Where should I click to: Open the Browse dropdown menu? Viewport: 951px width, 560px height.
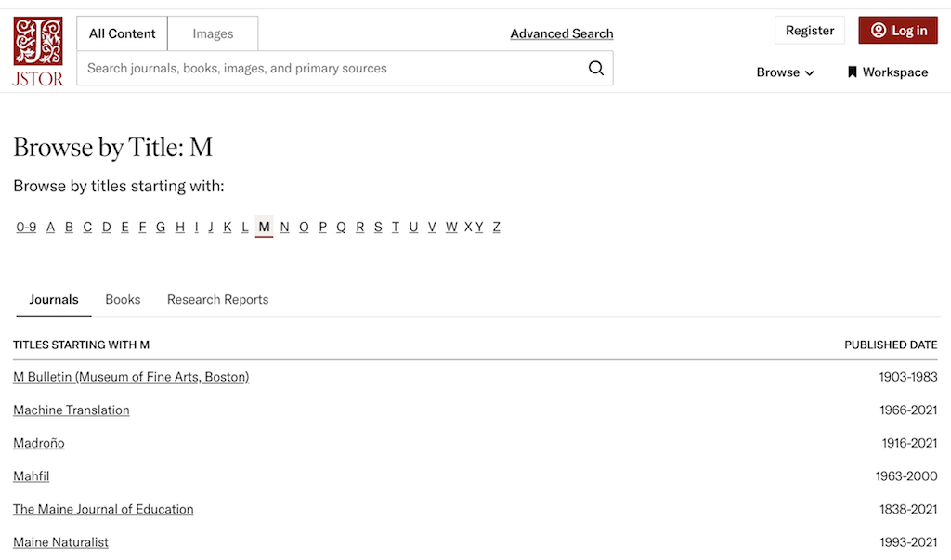[x=785, y=72]
